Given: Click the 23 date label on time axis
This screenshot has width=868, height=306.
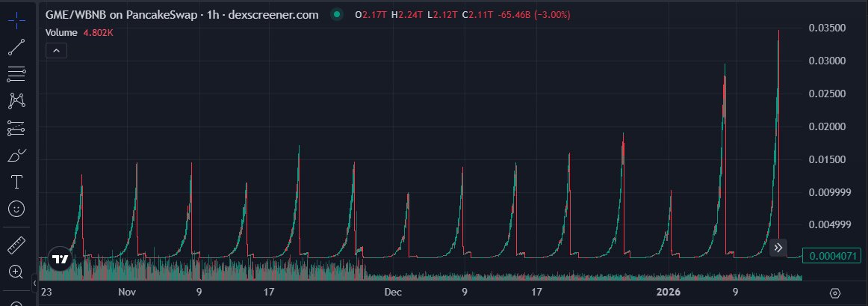Looking at the screenshot, I should click(x=46, y=292).
